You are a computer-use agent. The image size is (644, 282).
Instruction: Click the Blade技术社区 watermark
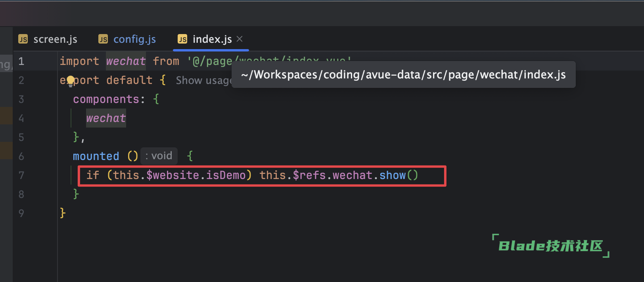coord(550,246)
